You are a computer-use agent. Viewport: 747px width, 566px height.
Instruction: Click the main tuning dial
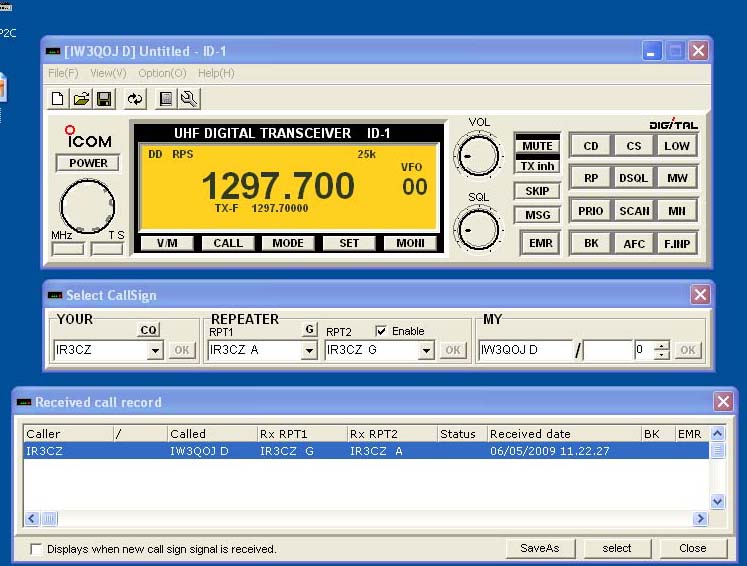(x=87, y=206)
